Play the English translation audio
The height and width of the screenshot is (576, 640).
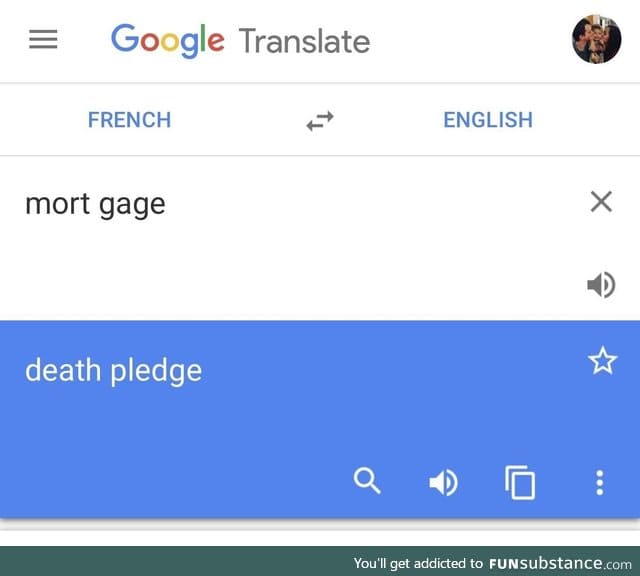pyautogui.click(x=444, y=483)
